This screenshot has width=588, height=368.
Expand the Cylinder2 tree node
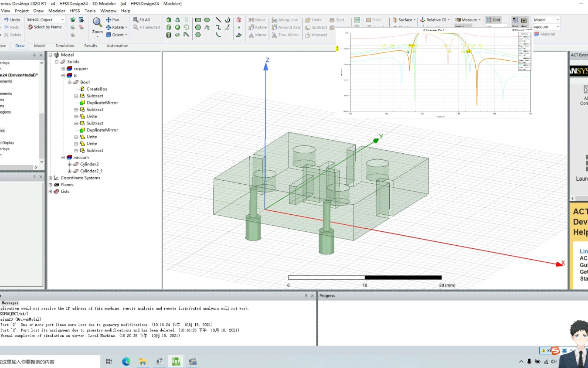point(69,164)
